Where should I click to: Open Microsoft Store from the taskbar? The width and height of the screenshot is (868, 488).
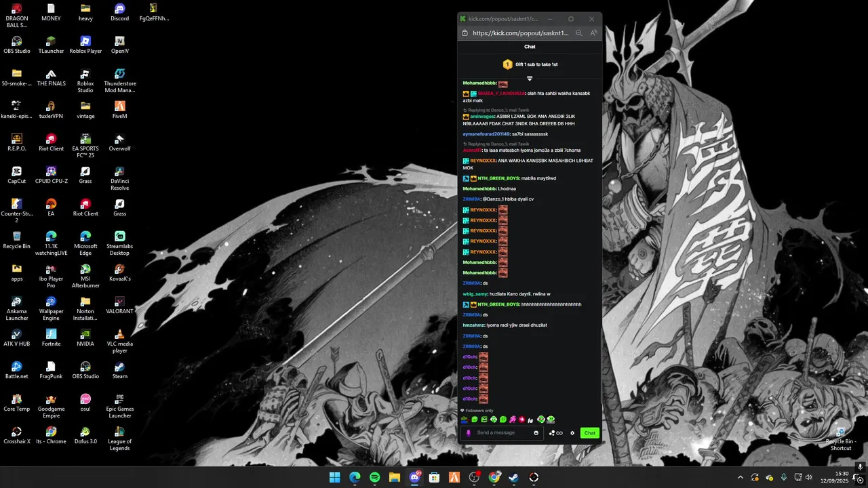click(x=435, y=477)
